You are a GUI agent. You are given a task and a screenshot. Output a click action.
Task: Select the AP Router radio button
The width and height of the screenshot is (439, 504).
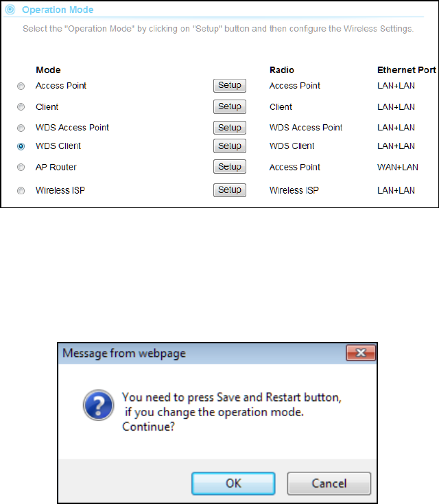coord(21,167)
